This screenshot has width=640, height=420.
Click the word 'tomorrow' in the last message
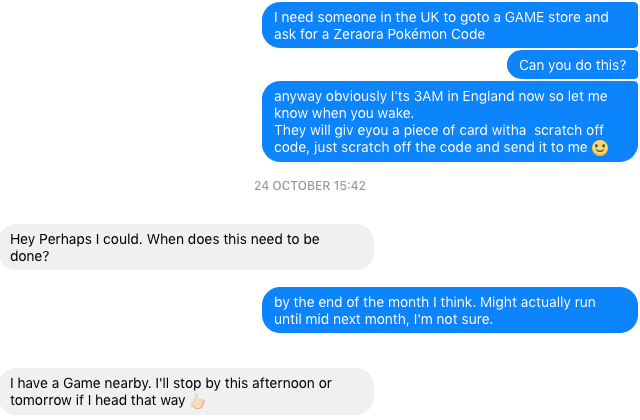pos(43,401)
